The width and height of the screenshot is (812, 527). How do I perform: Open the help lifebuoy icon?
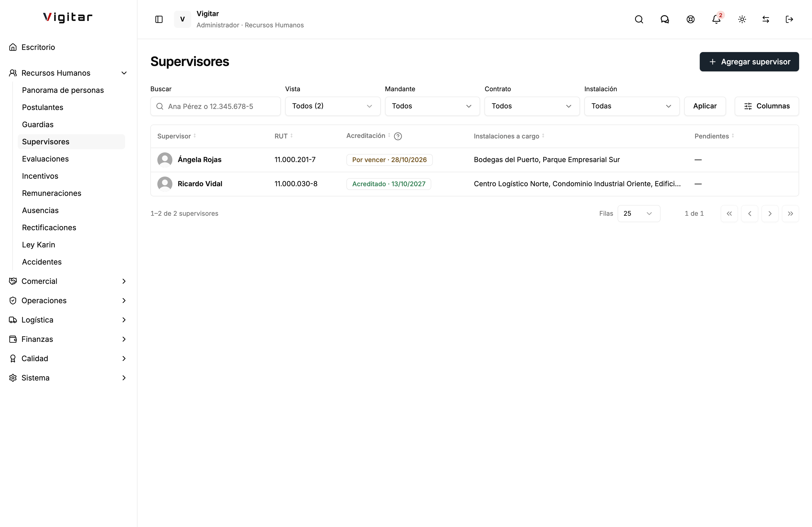pyautogui.click(x=691, y=19)
